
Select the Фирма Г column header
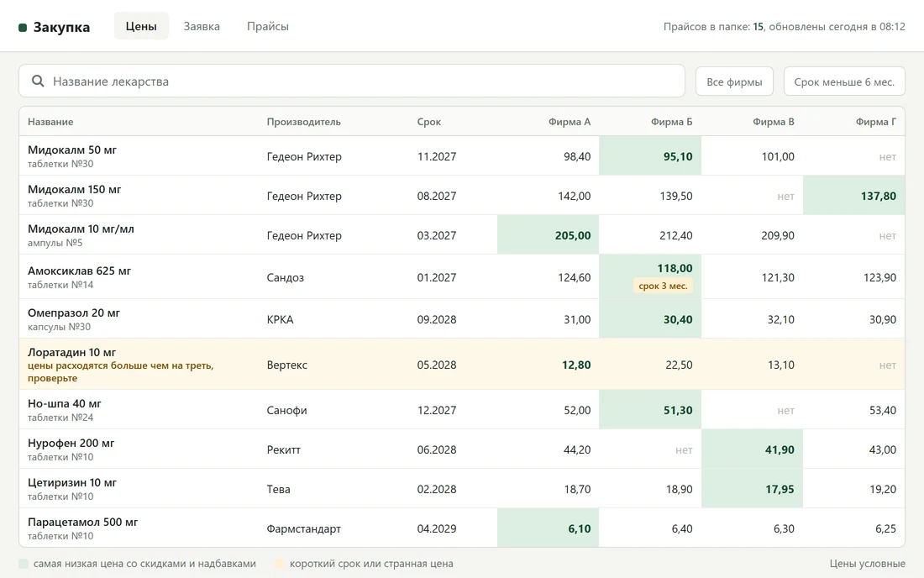875,122
